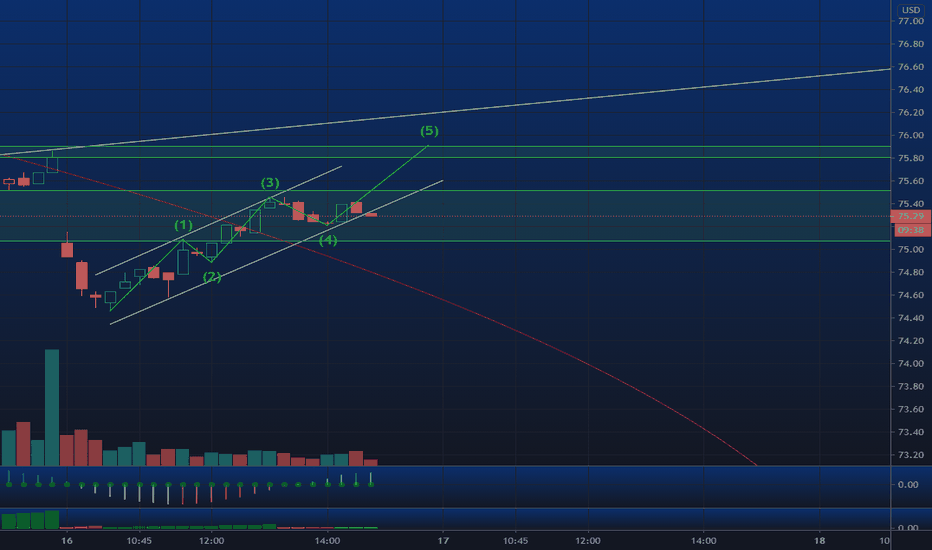Click the 77.00 price axis label
This screenshot has height=550, width=932.
tap(911, 21)
